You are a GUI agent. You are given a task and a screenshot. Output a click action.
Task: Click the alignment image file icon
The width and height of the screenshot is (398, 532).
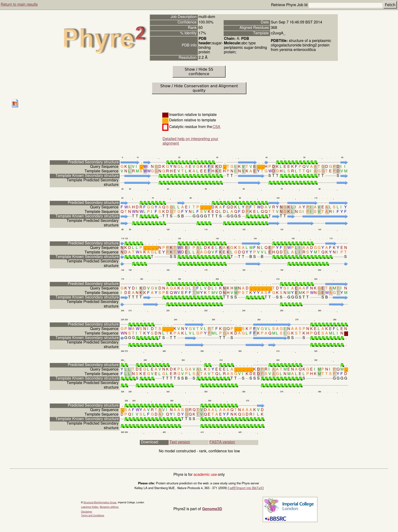(x=15, y=103)
